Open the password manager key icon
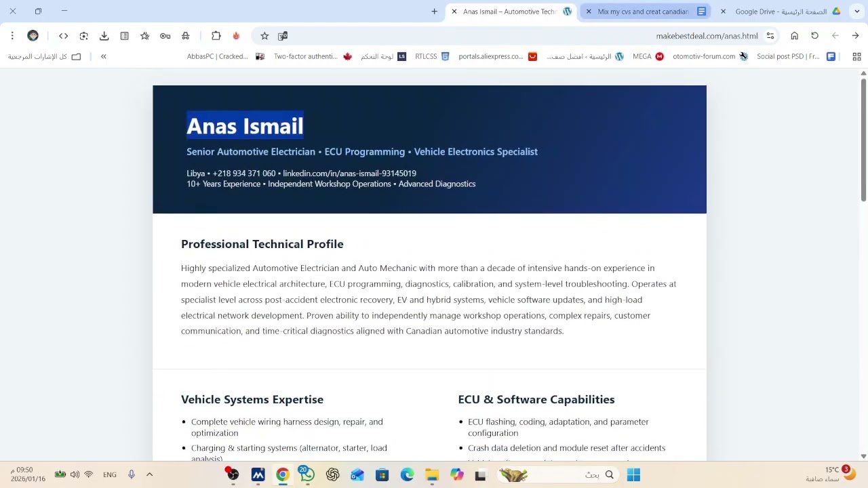Screen dimensions: 868x488 165,36
